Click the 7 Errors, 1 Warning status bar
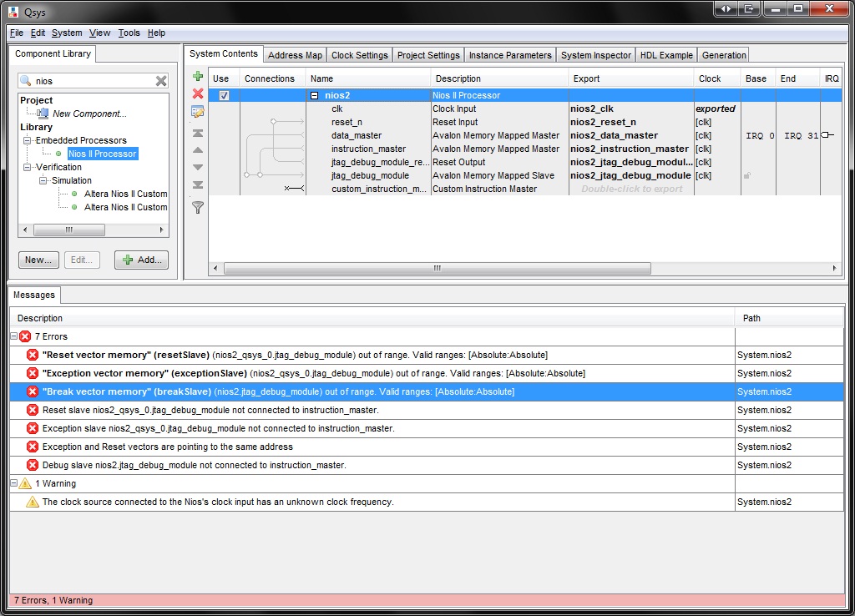The height and width of the screenshot is (616, 855). [x=427, y=600]
